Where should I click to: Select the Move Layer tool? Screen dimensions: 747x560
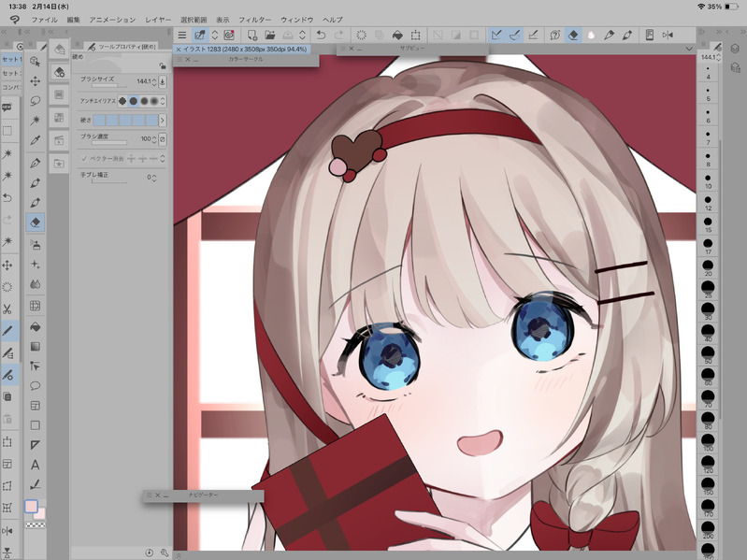(36, 81)
